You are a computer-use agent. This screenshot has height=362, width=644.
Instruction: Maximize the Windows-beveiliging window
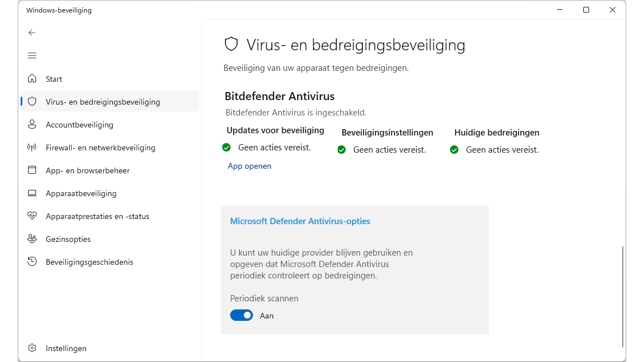click(x=586, y=10)
